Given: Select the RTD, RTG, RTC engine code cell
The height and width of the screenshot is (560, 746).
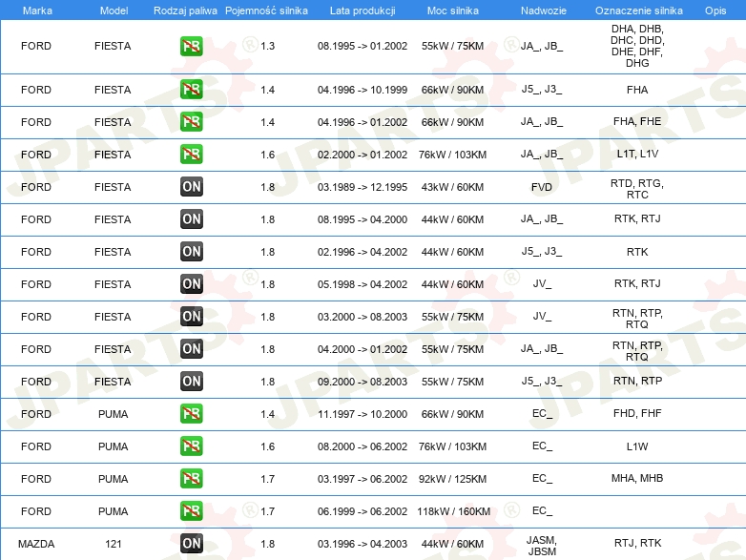Looking at the screenshot, I should pos(637,189).
